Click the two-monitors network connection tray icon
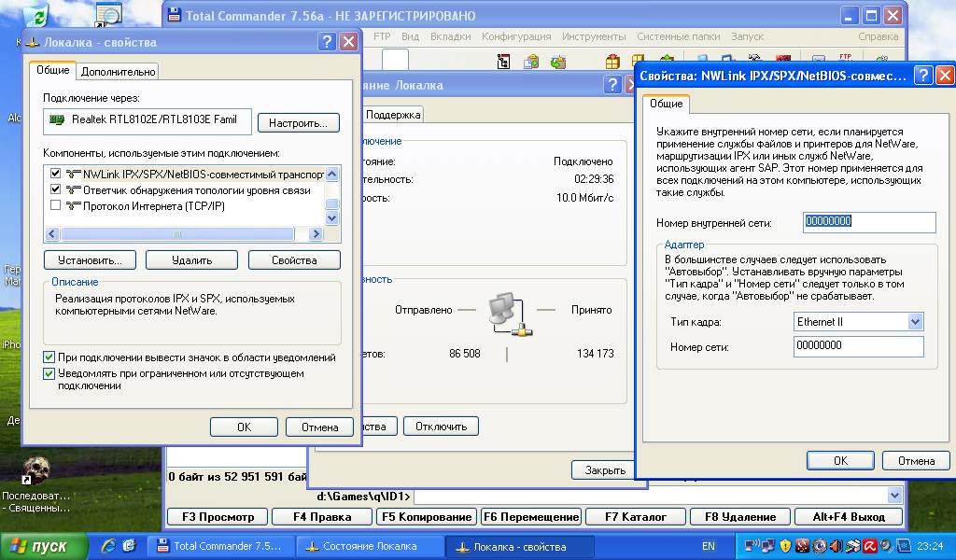The image size is (956, 560). coord(768,546)
